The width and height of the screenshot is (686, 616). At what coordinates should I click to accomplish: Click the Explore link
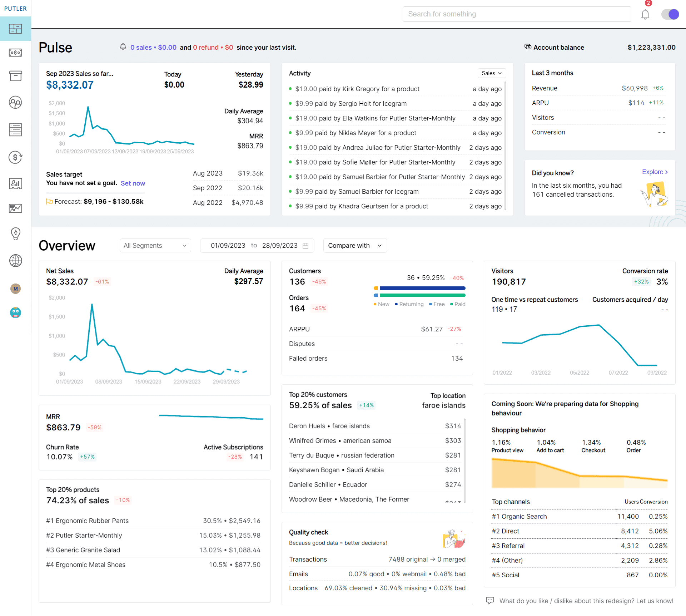point(655,172)
